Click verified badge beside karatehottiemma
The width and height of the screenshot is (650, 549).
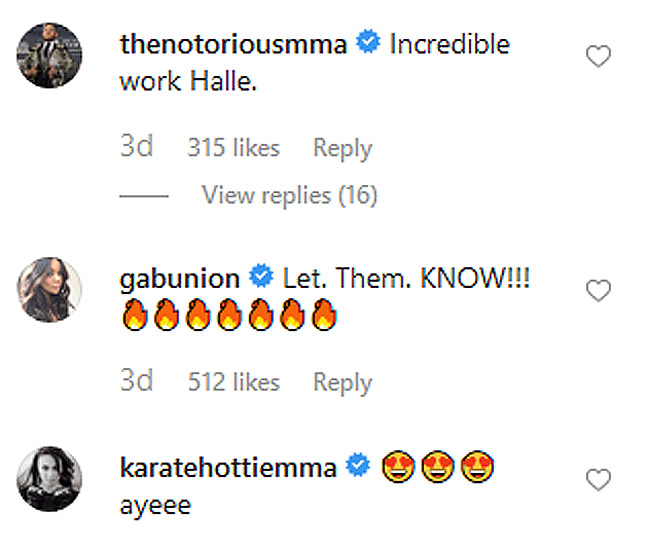tap(359, 468)
